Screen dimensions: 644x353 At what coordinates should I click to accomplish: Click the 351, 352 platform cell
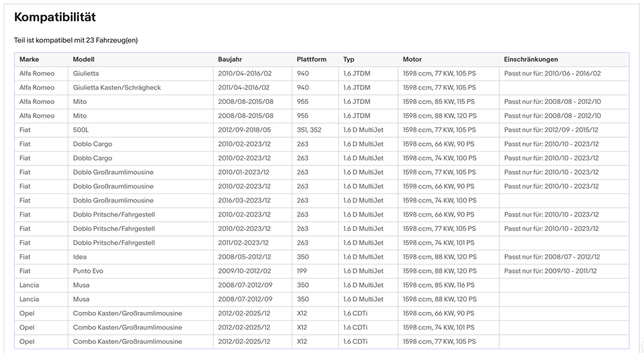coord(315,130)
